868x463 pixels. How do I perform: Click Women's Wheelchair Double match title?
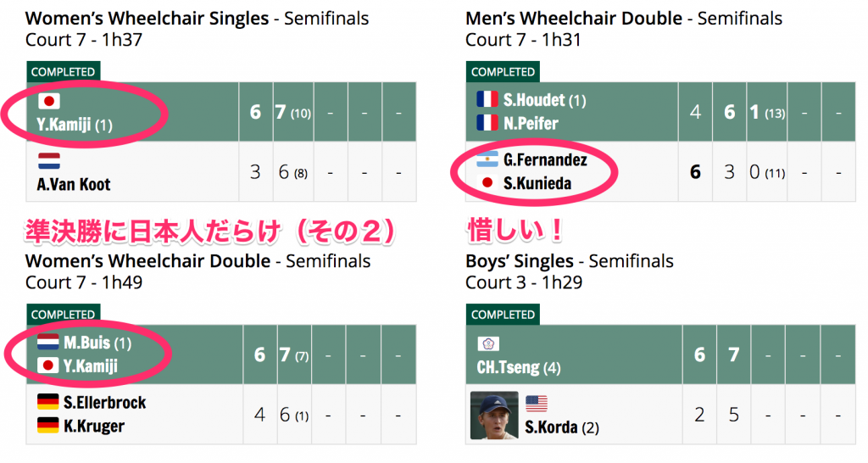(146, 261)
